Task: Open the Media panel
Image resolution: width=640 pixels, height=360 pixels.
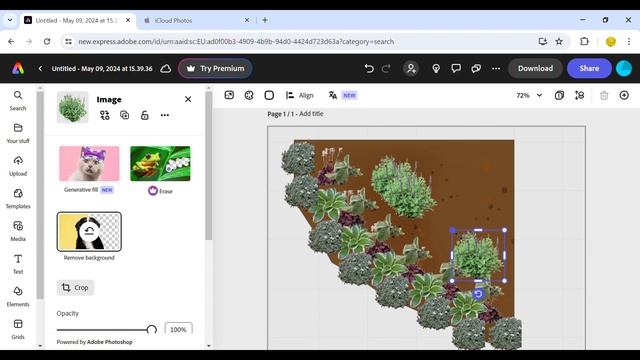Action: 18,231
